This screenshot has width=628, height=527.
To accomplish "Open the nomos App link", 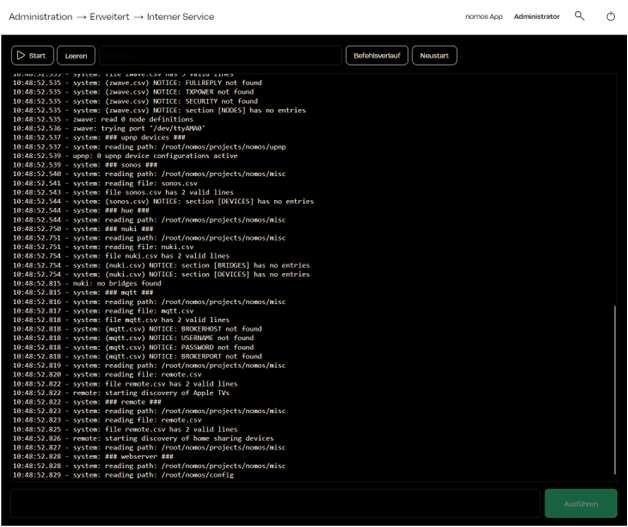I will point(484,16).
